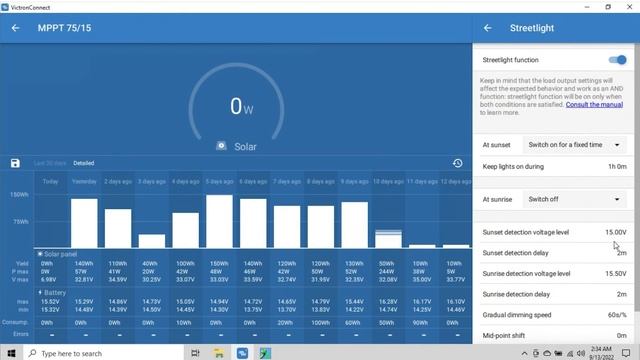The height and width of the screenshot is (360, 640).
Task: Show hidden system tray icons
Action: 524,353
